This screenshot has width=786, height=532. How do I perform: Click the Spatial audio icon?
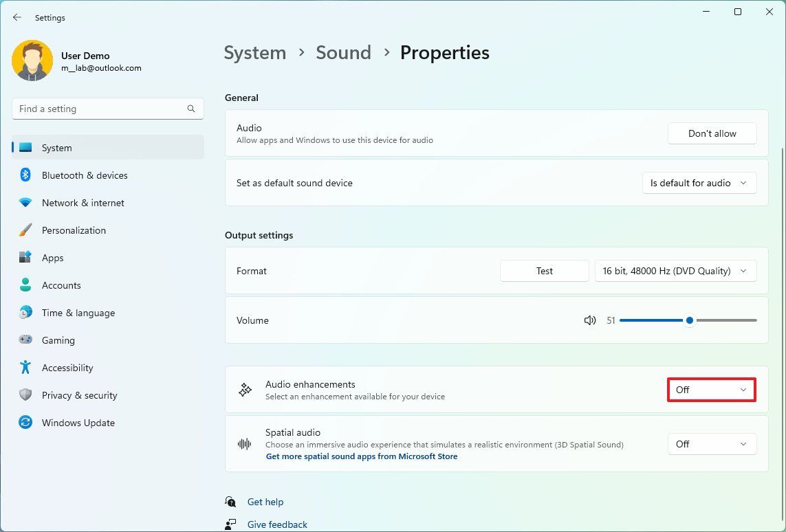(x=244, y=444)
